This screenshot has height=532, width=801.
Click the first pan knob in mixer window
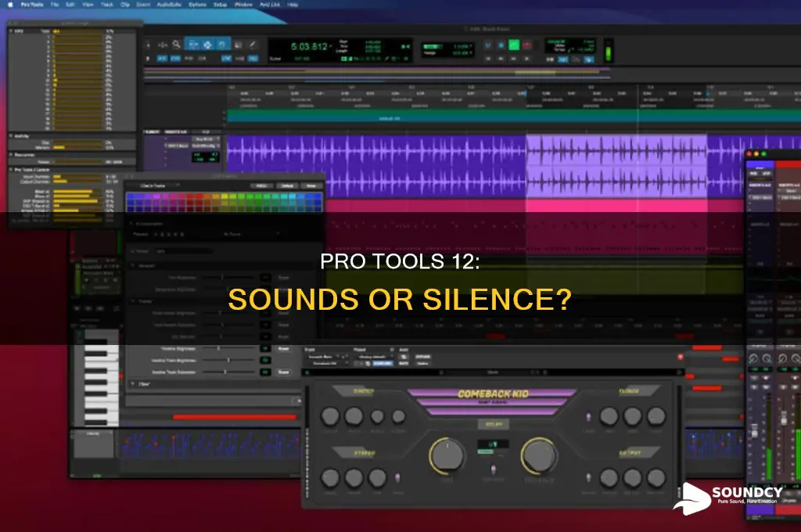tap(753, 359)
